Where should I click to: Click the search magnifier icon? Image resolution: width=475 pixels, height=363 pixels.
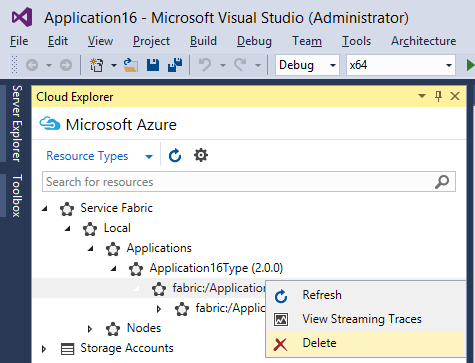442,182
